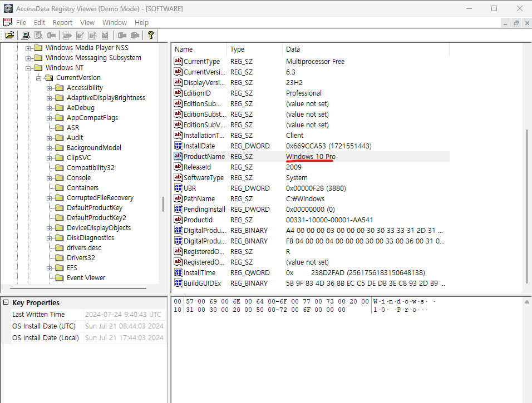The height and width of the screenshot is (403, 532).
Task: Click the application icon beside the File menu
Action: [x=7, y=22]
